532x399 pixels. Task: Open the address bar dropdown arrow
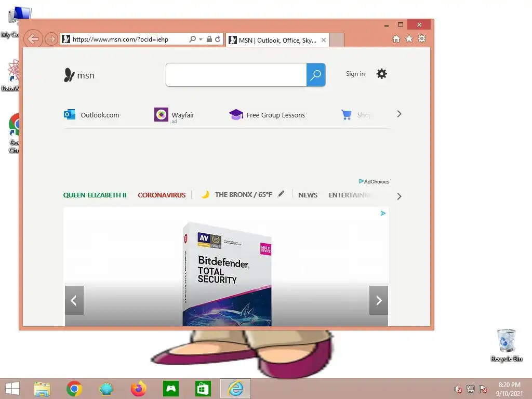201,39
